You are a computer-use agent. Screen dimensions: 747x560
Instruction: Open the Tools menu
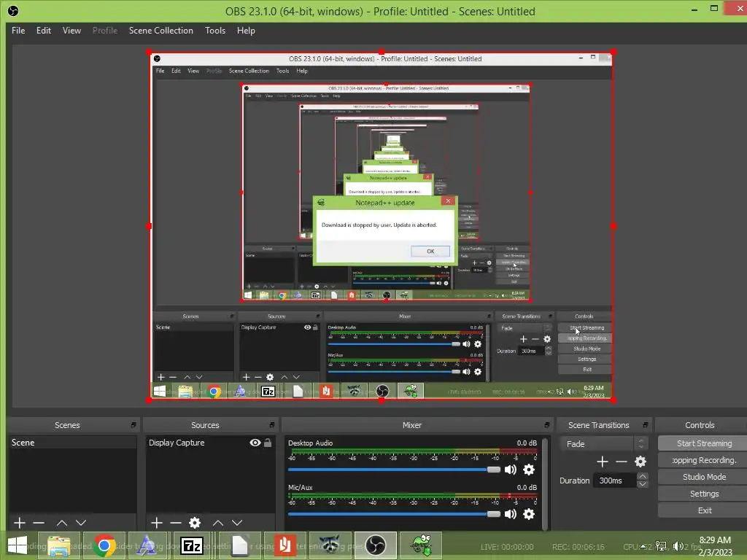[215, 31]
